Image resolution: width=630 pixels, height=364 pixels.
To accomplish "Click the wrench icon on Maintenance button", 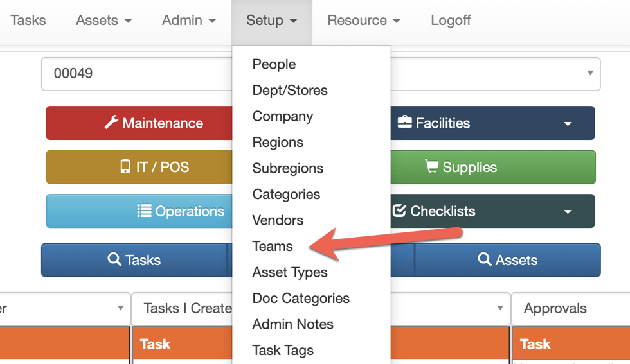I will pyautogui.click(x=111, y=123).
